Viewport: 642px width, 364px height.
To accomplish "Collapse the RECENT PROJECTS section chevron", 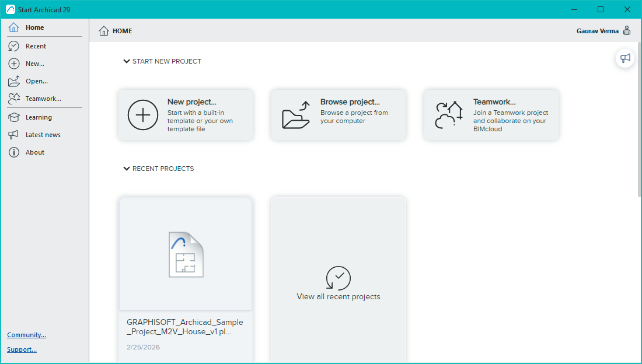I will click(x=127, y=169).
